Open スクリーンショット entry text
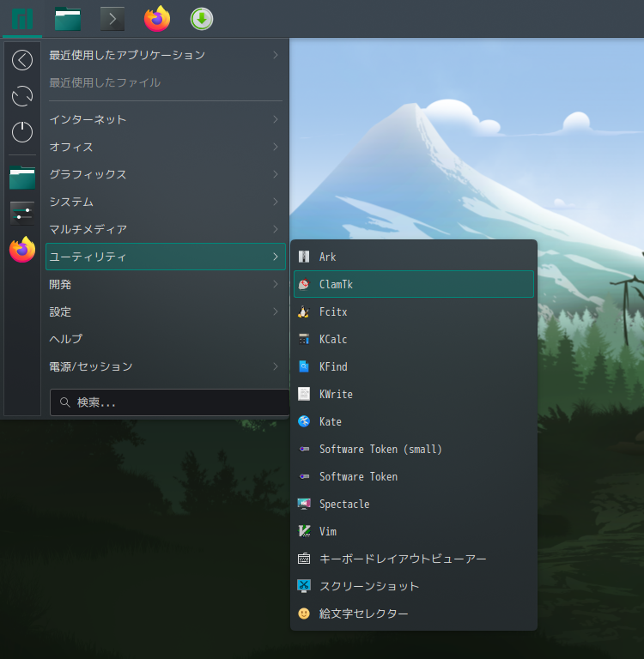 point(369,586)
